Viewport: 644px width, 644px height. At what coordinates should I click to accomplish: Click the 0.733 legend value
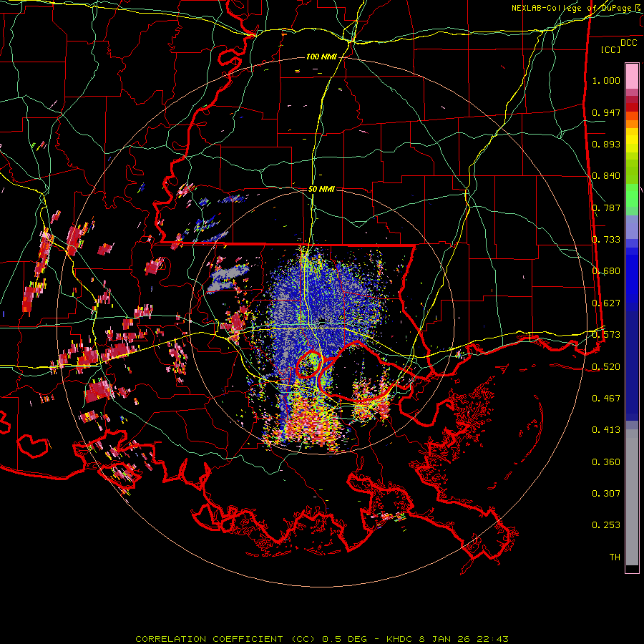pos(606,240)
